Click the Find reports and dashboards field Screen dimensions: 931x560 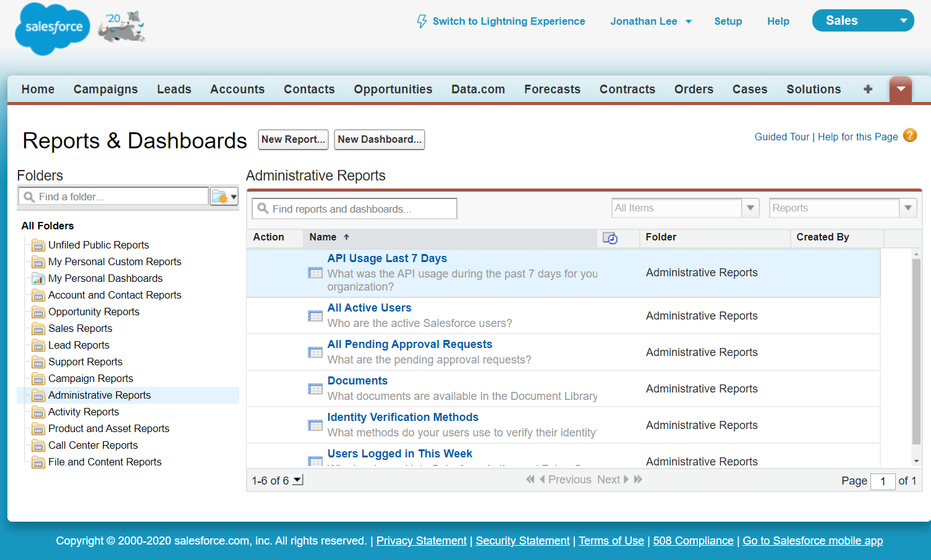tap(354, 209)
